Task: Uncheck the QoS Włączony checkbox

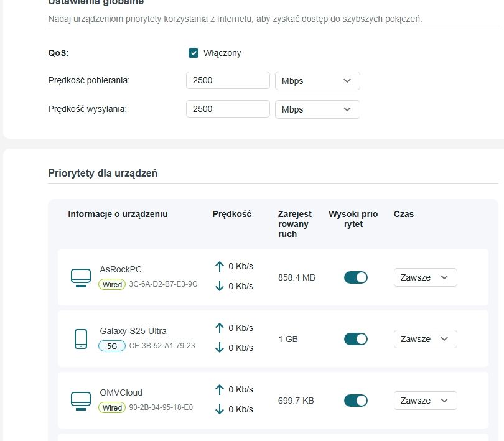Action: 194,53
